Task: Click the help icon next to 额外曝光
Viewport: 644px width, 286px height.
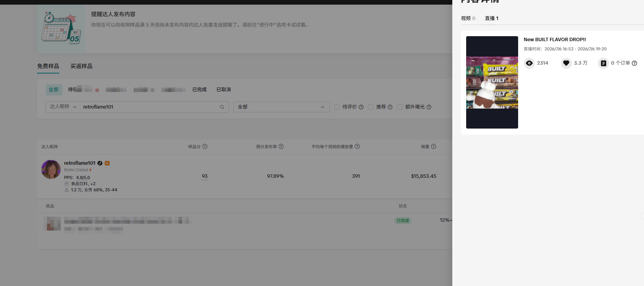Action: click(429, 107)
